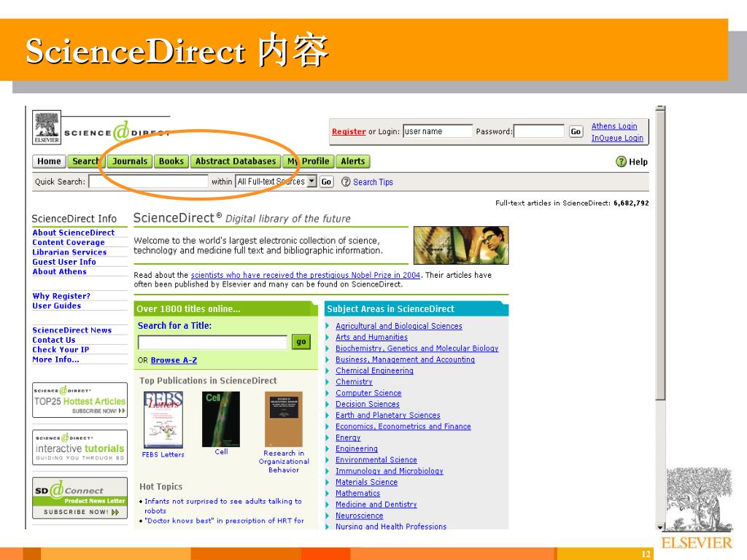Click the interactive tutorials badge
747x560 pixels.
[x=79, y=446]
